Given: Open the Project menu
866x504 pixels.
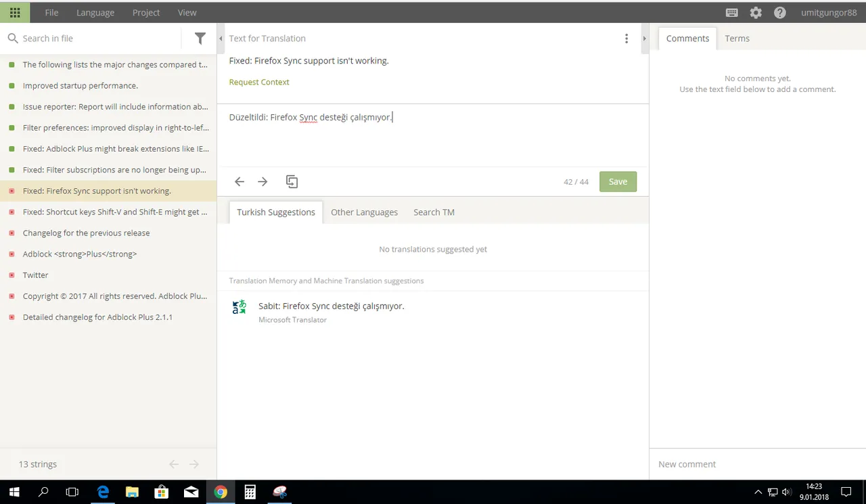Looking at the screenshot, I should pyautogui.click(x=146, y=12).
